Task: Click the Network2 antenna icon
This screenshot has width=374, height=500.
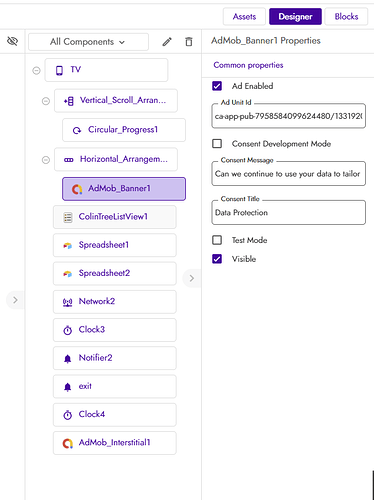Action: (x=68, y=302)
